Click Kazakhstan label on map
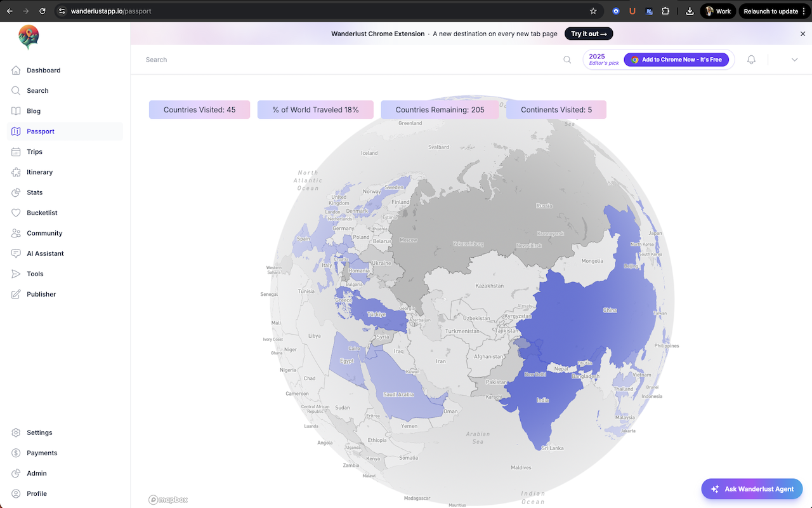 click(x=490, y=286)
